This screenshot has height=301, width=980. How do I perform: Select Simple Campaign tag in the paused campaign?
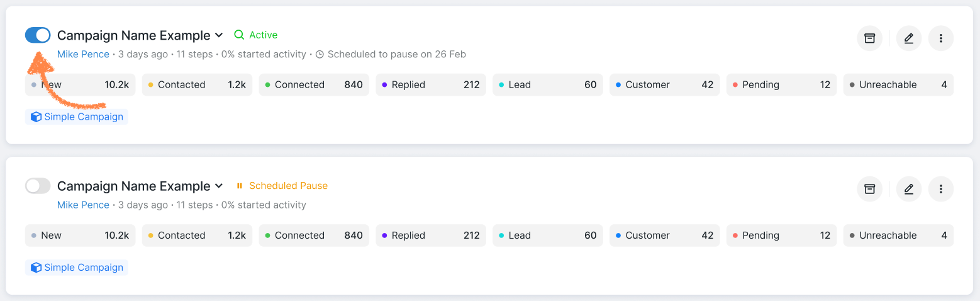click(77, 268)
